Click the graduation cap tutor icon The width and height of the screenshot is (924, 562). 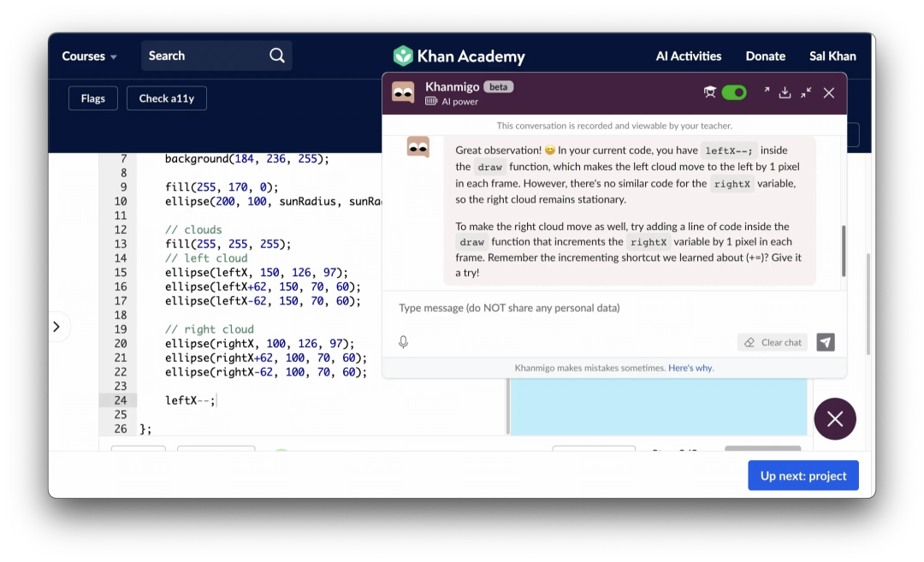709,92
